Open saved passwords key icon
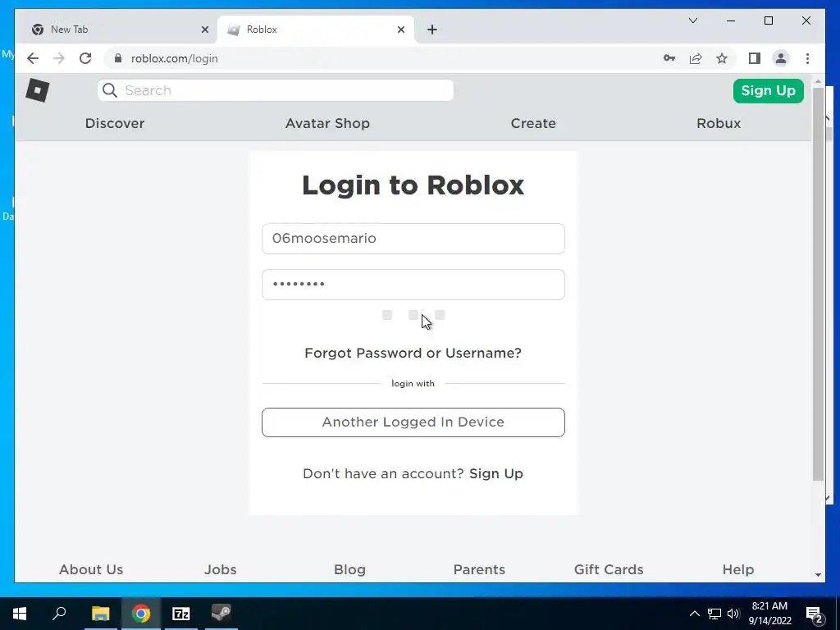The image size is (840, 630). click(x=669, y=58)
